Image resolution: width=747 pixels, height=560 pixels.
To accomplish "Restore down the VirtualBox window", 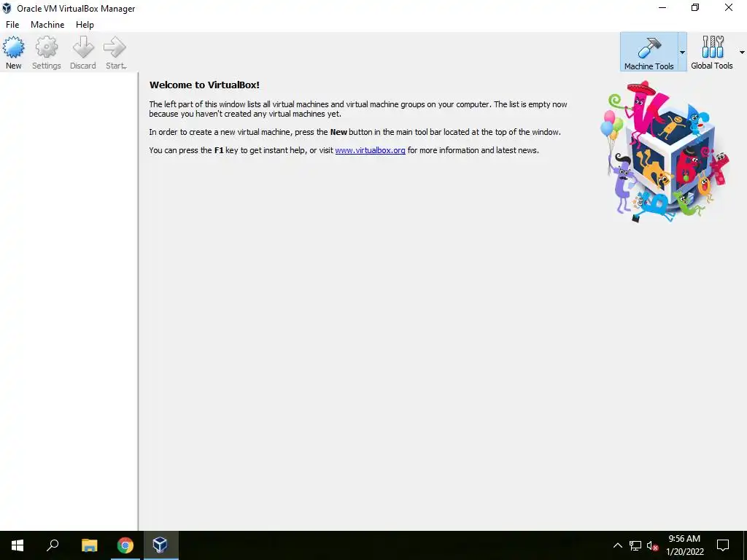I will tap(695, 8).
